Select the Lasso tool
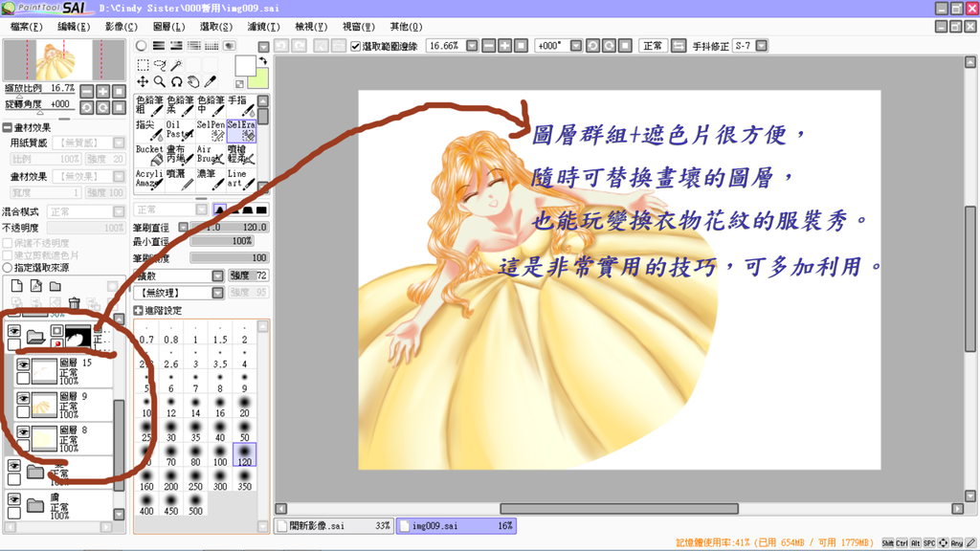Viewport: 980px width, 551px height. [x=160, y=65]
